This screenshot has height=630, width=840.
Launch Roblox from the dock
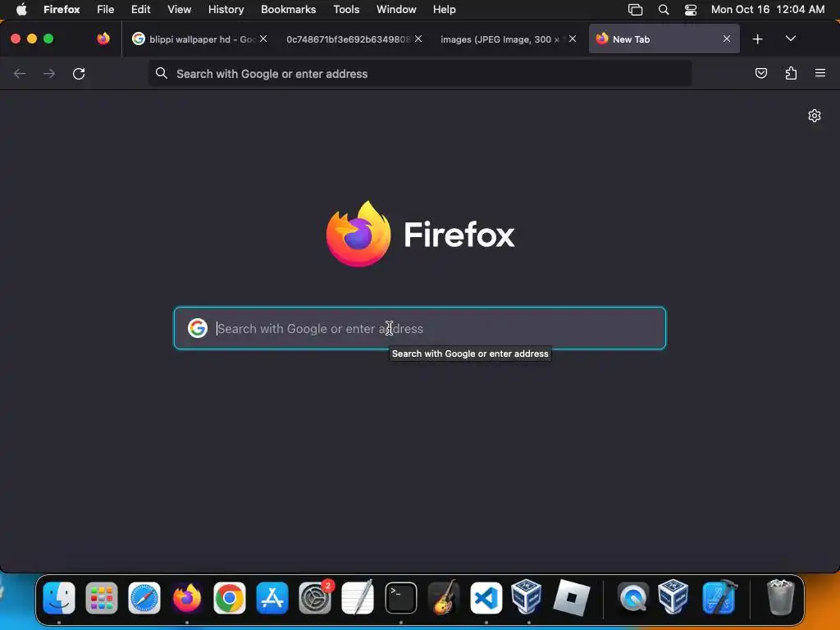(571, 597)
